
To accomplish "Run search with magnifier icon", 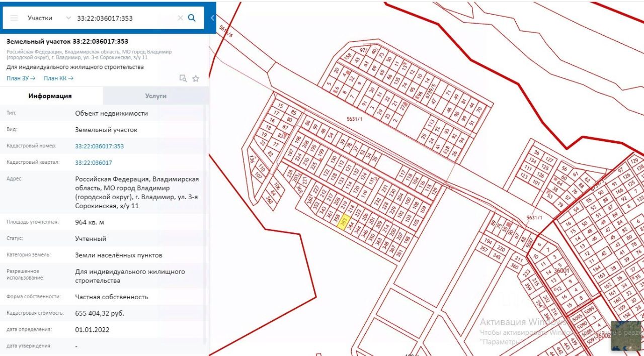I will [x=192, y=18].
